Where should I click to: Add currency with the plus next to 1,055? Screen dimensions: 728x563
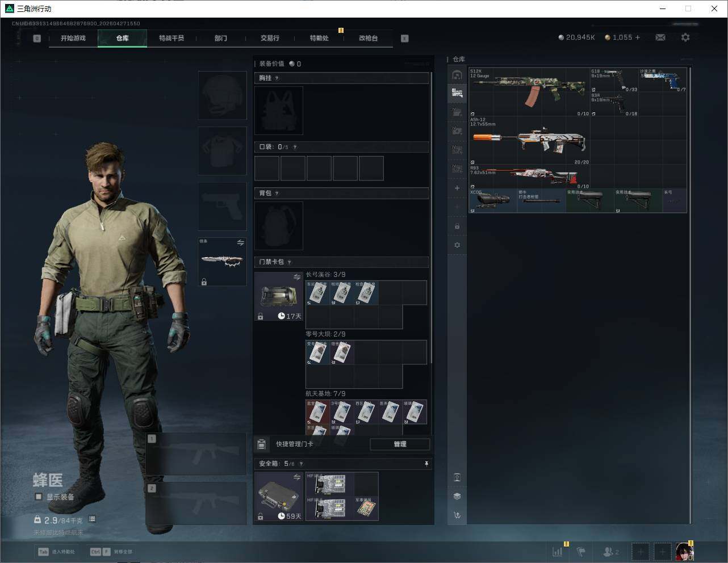(x=638, y=37)
